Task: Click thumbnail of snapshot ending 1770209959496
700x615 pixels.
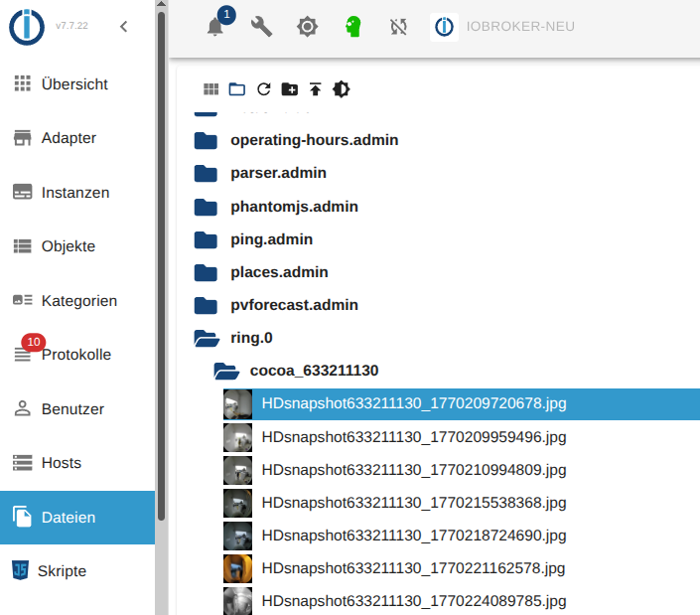Action: [238, 437]
